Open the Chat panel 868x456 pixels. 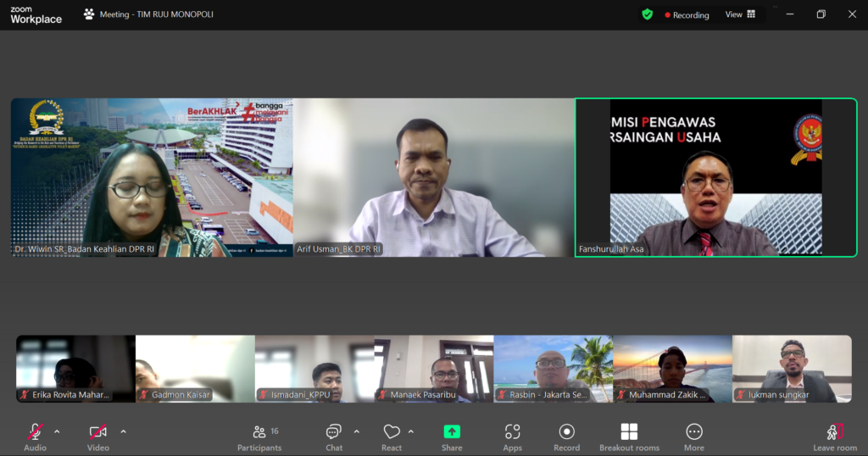pyautogui.click(x=334, y=436)
